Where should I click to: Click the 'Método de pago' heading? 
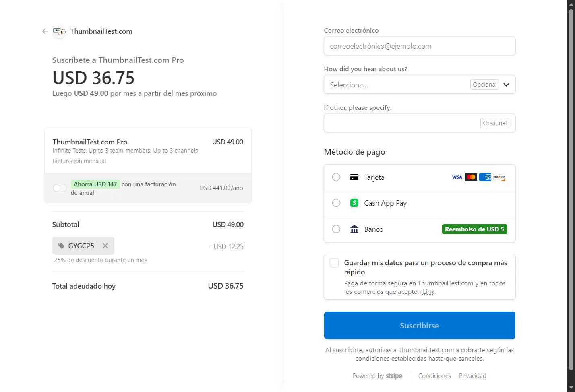click(x=354, y=152)
